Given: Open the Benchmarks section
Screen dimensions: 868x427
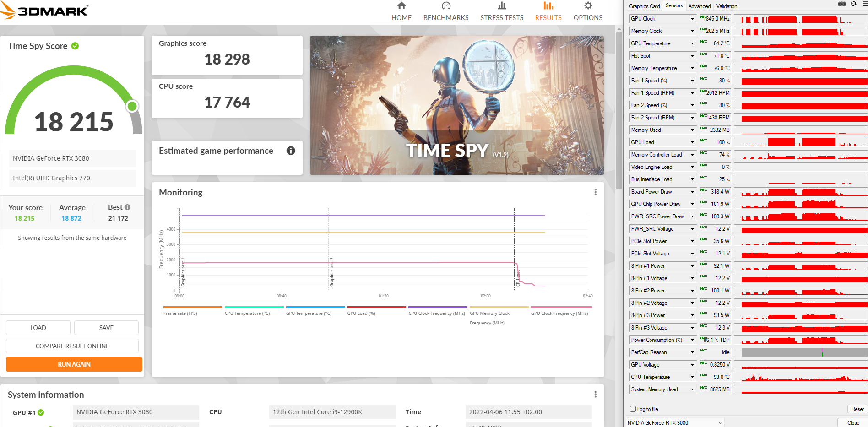Looking at the screenshot, I should pos(446,11).
